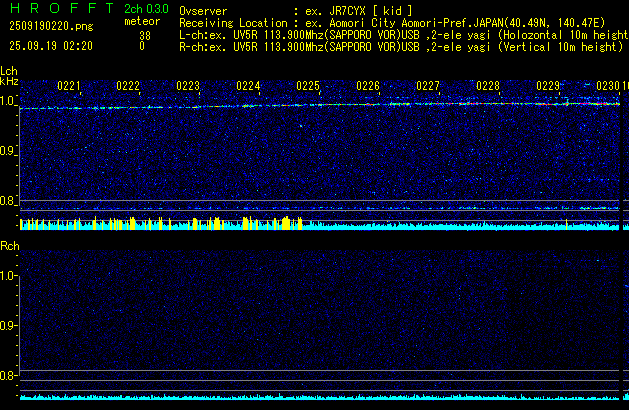Click the 1.0 frequency tick on Rch
This screenshot has width=629, height=410.
(9, 275)
